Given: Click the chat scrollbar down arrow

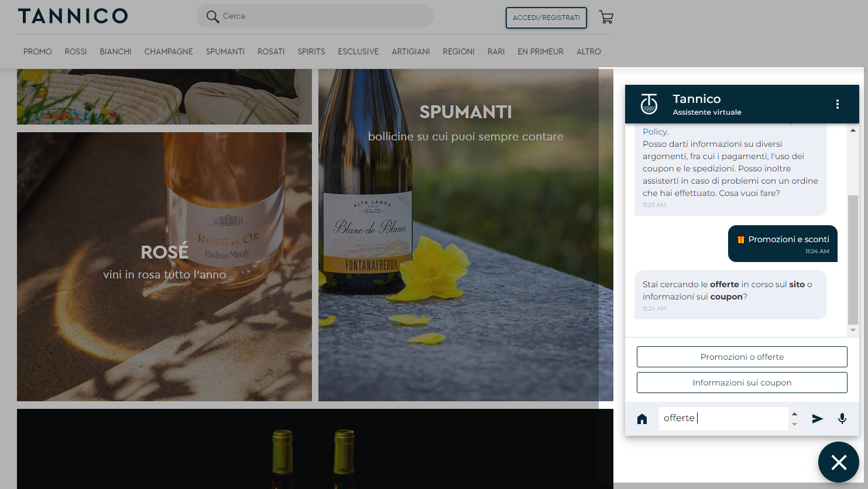Looking at the screenshot, I should [x=853, y=330].
